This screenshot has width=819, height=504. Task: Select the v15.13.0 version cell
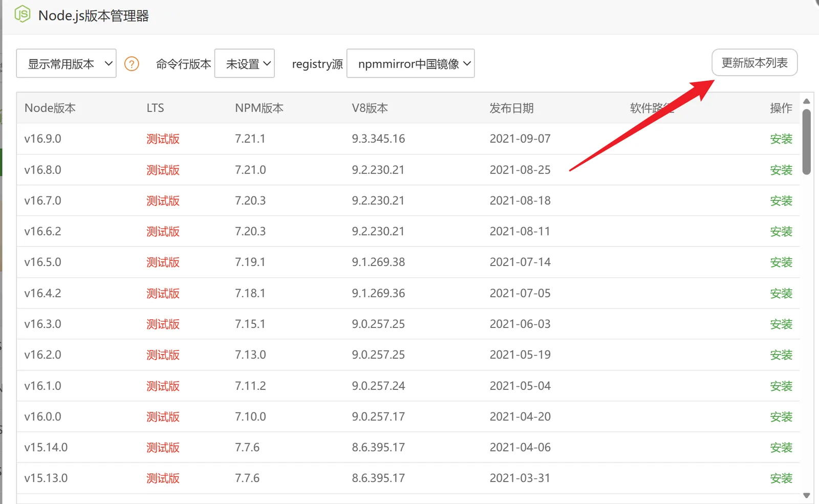[x=46, y=478]
